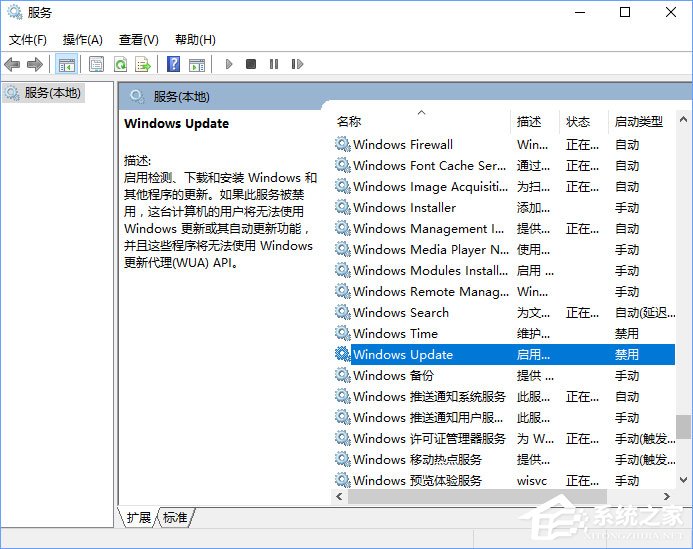693x549 pixels.
Task: Click the horizontal scrollbar right arrow
Action: pyautogui.click(x=667, y=496)
